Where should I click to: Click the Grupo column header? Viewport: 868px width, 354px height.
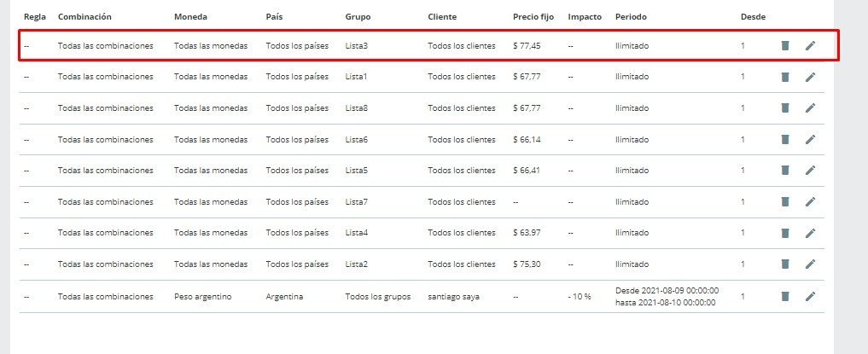pyautogui.click(x=358, y=16)
